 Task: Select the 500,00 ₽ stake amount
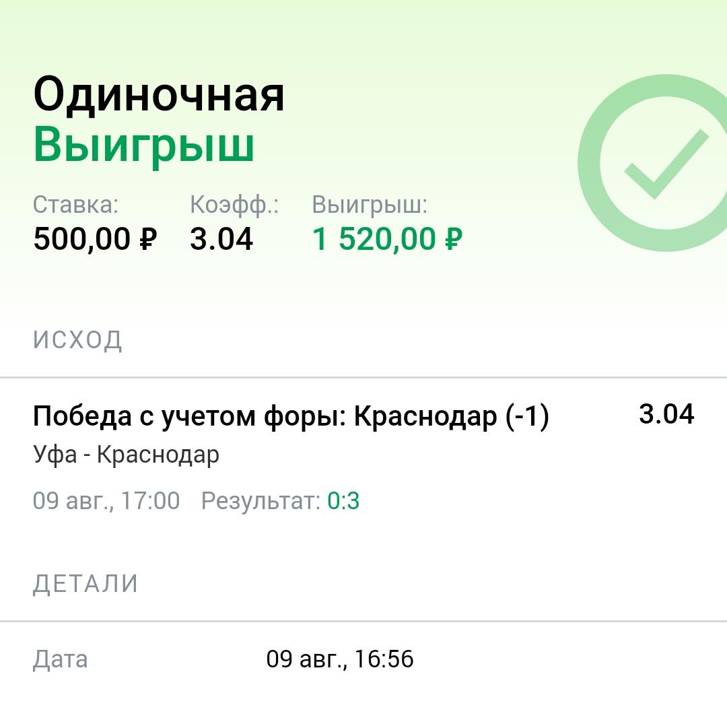[x=95, y=239]
